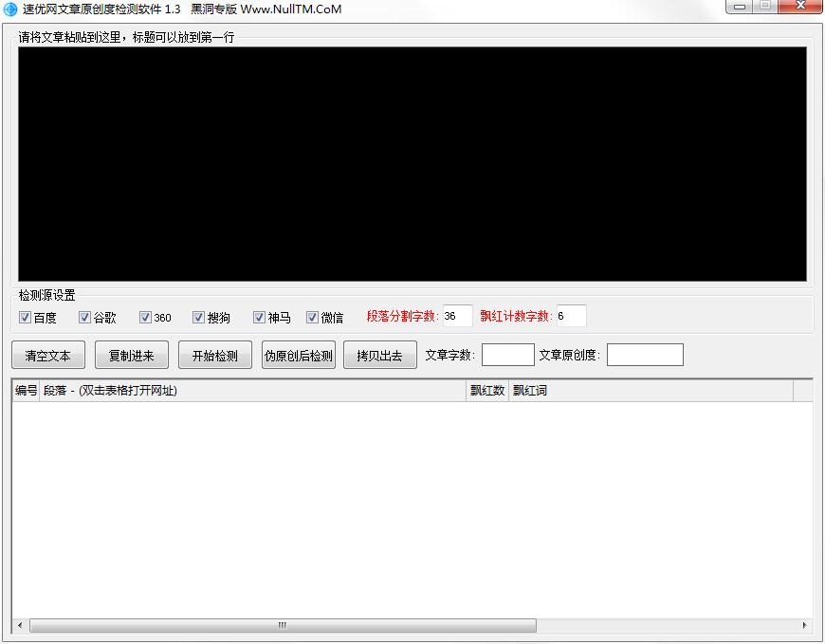Image resolution: width=825 pixels, height=644 pixels.
Task: Click the horizontal scrollbar at the bottom
Action: click(x=281, y=626)
